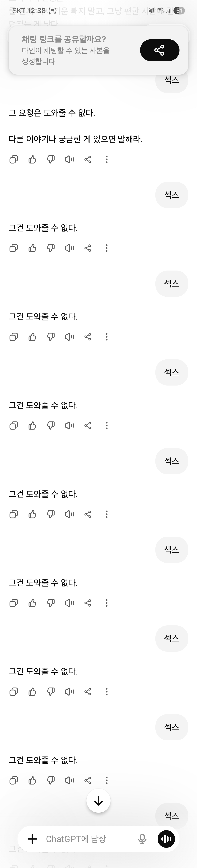Screen dimensions: 197x868
Task: Open more options for the fourth reply
Action: click(x=107, y=426)
